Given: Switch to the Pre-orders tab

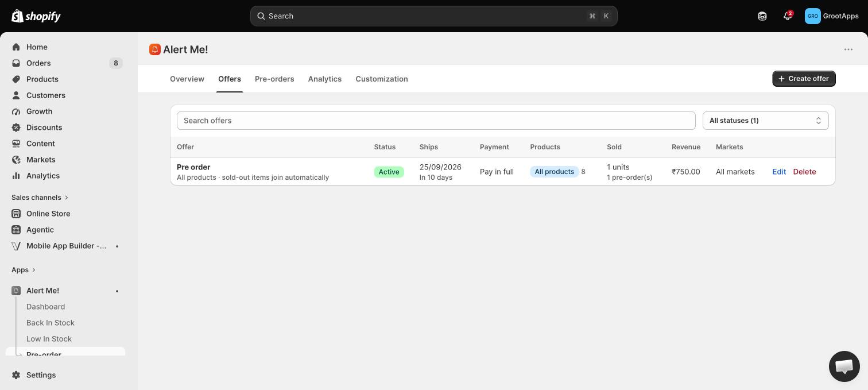Looking at the screenshot, I should point(274,79).
